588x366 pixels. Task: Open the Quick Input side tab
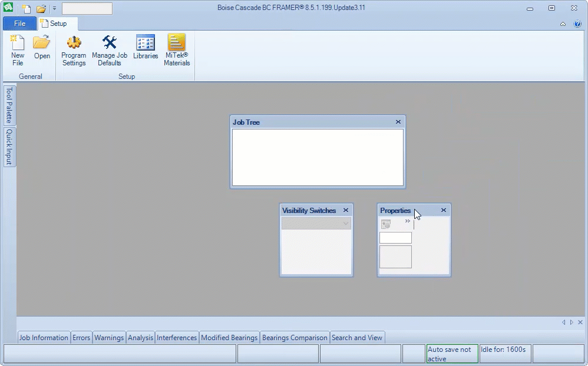(x=9, y=147)
